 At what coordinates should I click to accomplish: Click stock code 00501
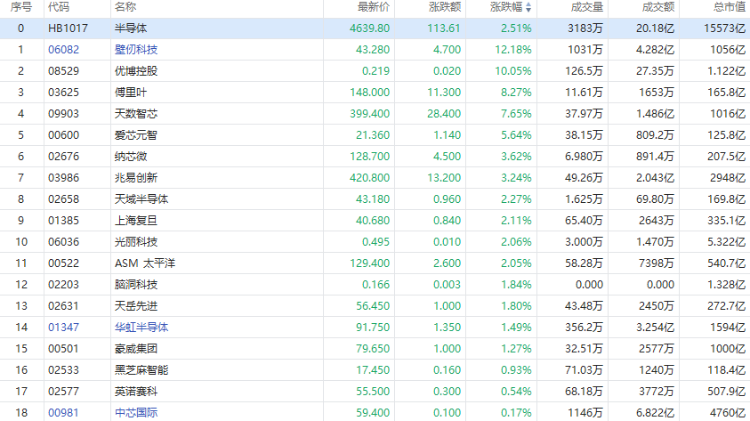[x=64, y=349]
